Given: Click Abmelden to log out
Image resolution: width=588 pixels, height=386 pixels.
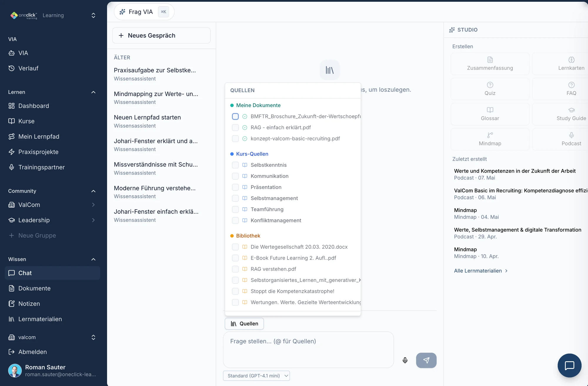Looking at the screenshot, I should pyautogui.click(x=52, y=352).
